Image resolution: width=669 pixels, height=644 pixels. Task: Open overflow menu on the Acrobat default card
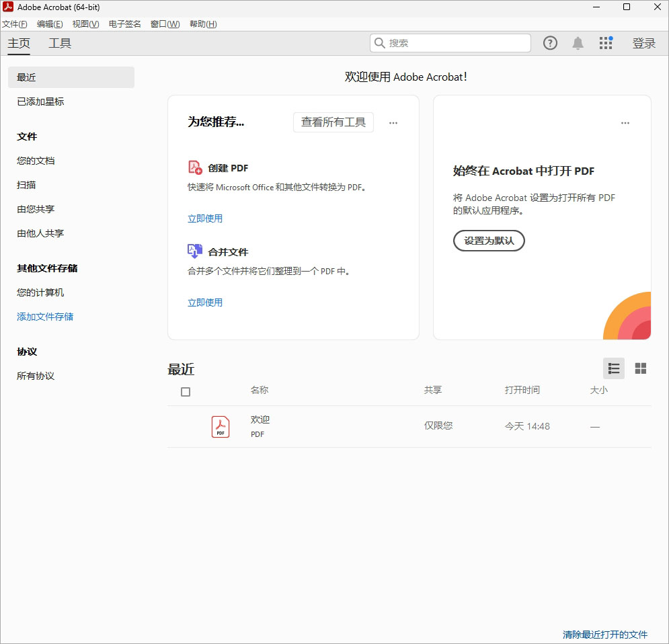(625, 122)
